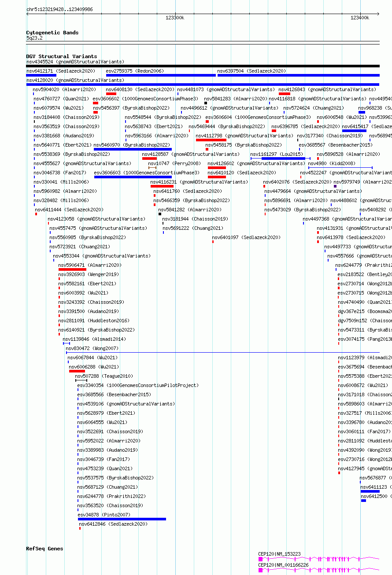
Task: Select the Cytogenetic Bands track heading
Action: pos(52,33)
